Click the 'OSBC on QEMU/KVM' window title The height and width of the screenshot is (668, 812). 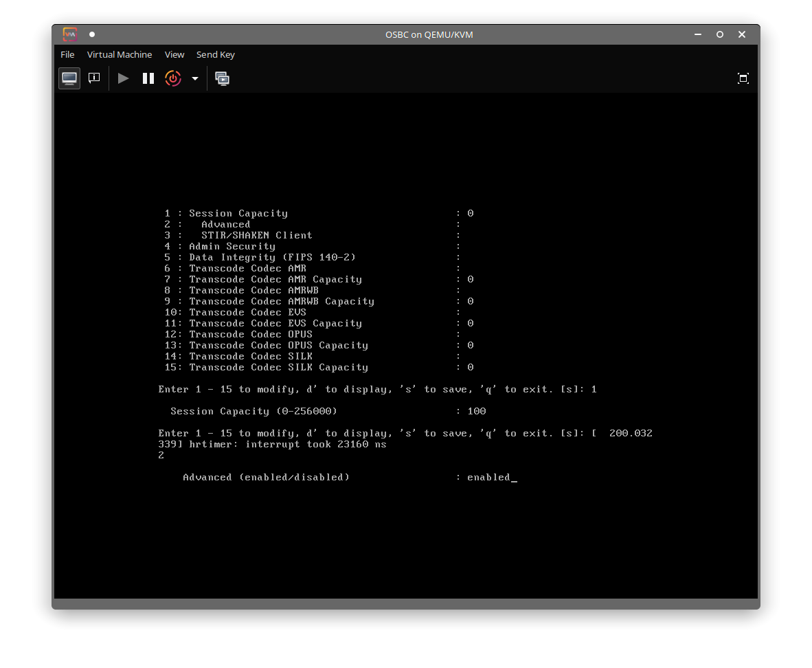(429, 34)
